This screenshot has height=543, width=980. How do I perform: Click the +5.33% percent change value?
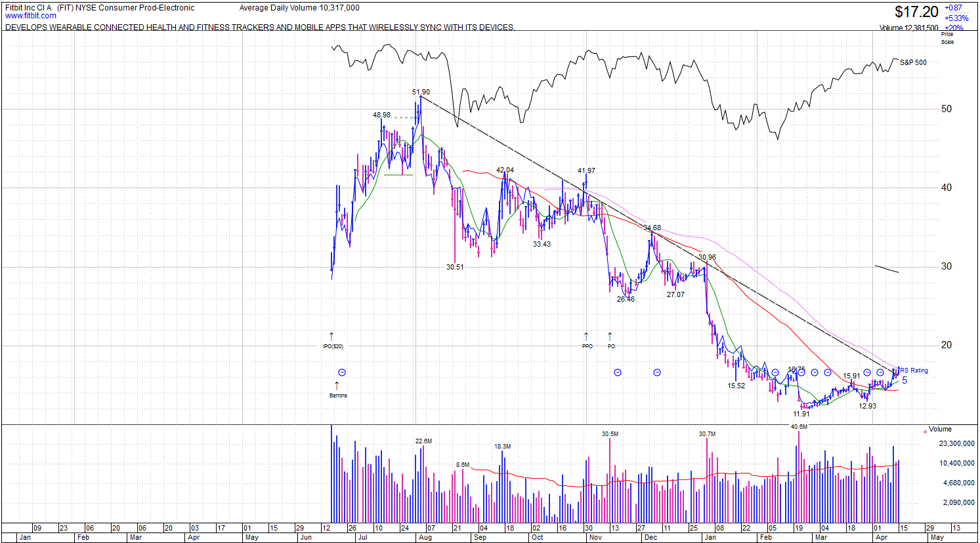(x=956, y=18)
